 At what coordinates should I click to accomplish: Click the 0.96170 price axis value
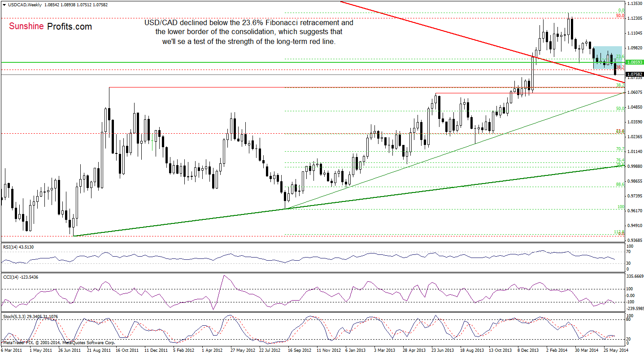click(635, 211)
